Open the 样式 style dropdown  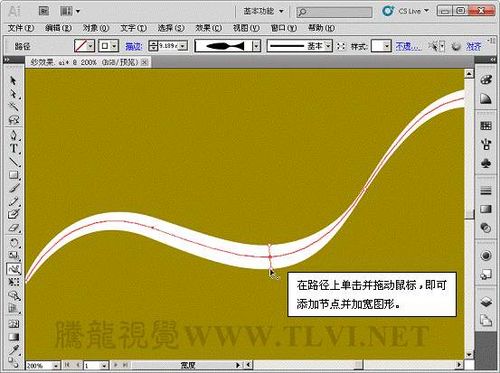(387, 46)
